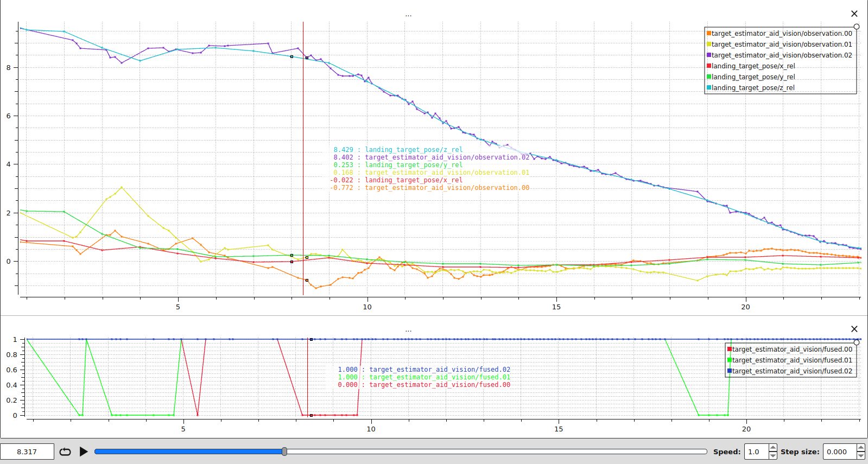Click the green swatch for fused.01

pos(730,360)
